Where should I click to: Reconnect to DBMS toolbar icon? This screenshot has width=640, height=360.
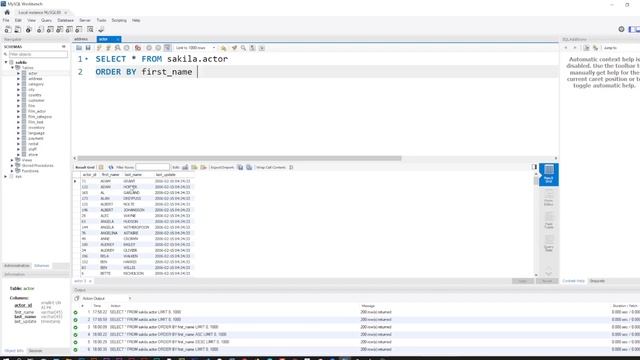(x=101, y=29)
